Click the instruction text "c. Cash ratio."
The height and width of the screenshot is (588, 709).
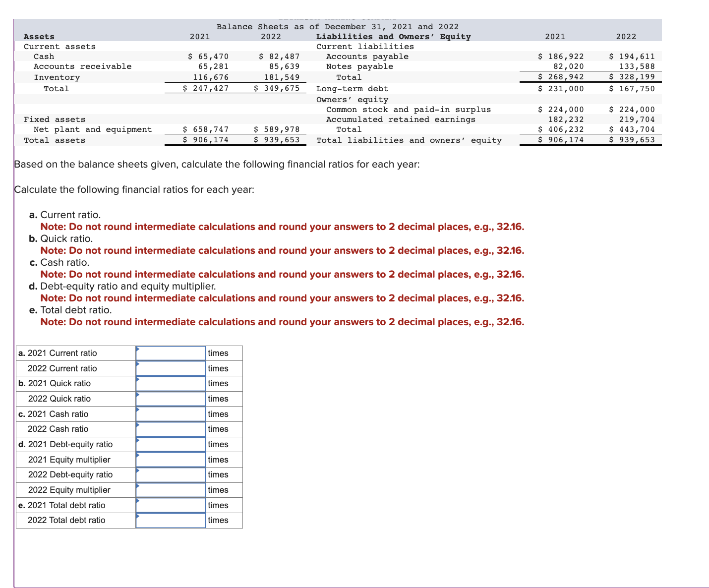(x=59, y=262)
